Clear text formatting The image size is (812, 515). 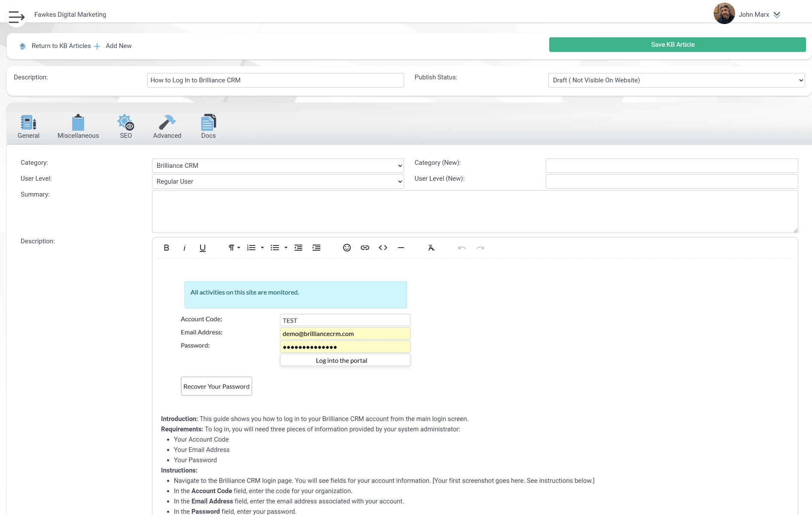pos(432,248)
